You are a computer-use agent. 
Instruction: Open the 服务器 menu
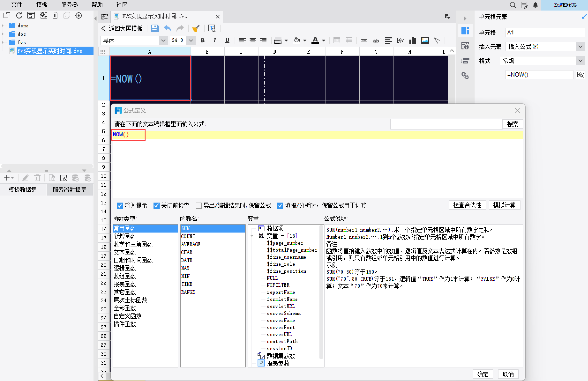click(x=69, y=4)
